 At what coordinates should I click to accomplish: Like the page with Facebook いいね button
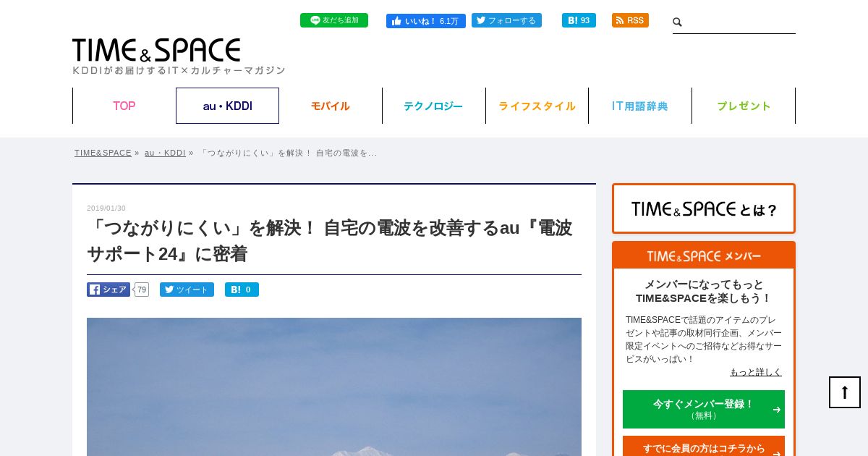(x=426, y=21)
